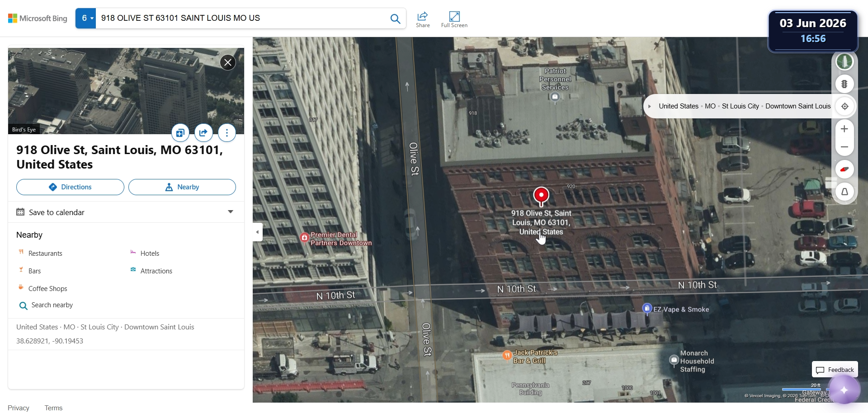The width and height of the screenshot is (868, 413).
Task: Click the tilt perspective icon
Action: 844,192
